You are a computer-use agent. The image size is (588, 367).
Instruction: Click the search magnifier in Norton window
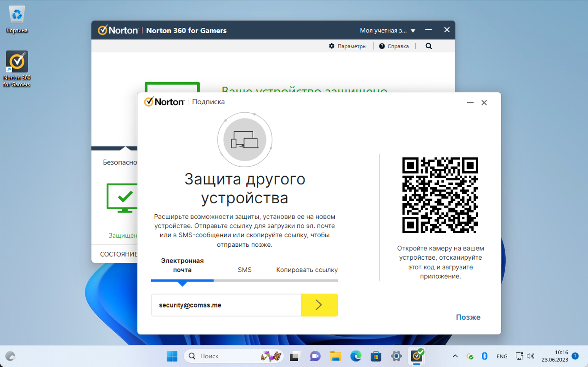[x=429, y=46]
